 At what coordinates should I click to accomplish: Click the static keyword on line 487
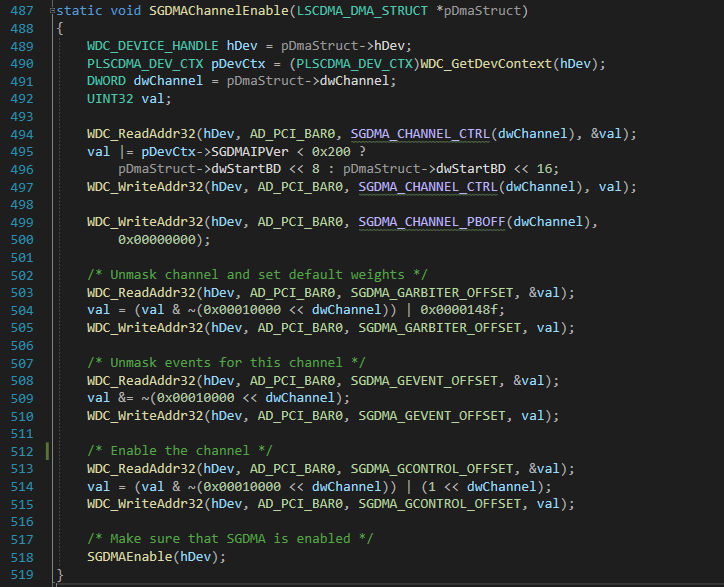(x=79, y=11)
